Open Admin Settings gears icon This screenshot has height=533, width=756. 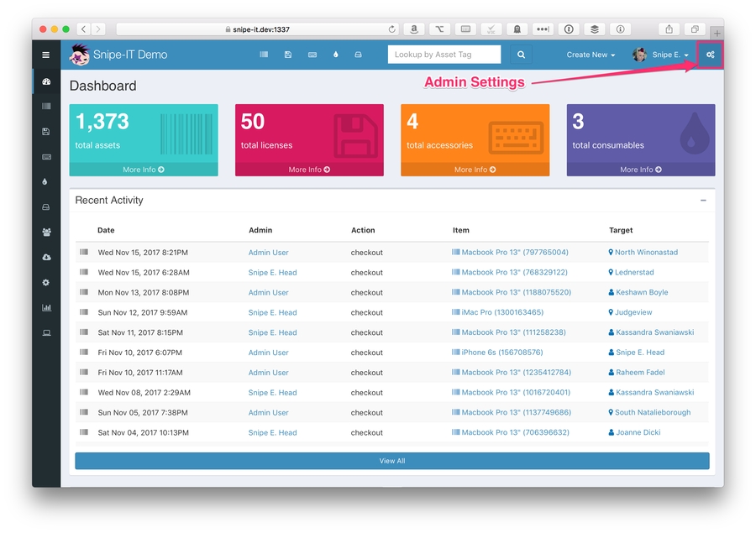pyautogui.click(x=710, y=55)
